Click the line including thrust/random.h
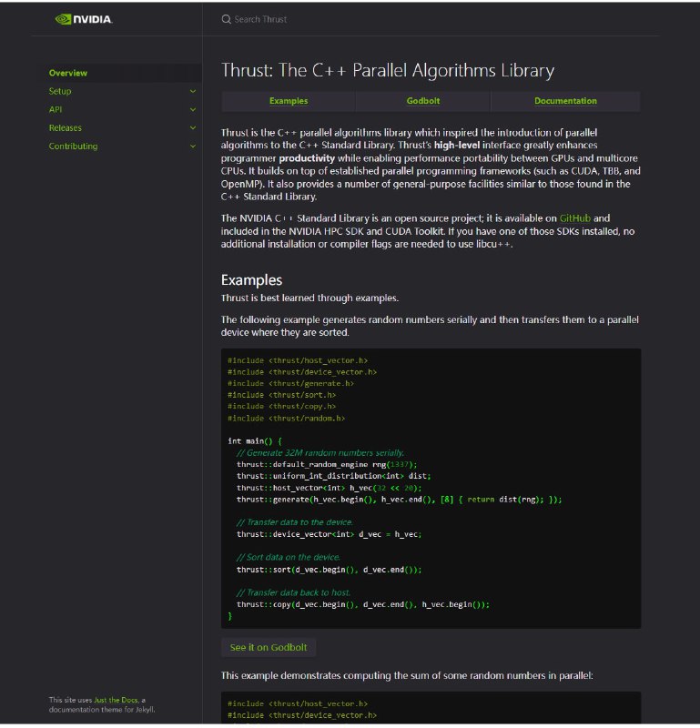700x728 pixels. (286, 418)
